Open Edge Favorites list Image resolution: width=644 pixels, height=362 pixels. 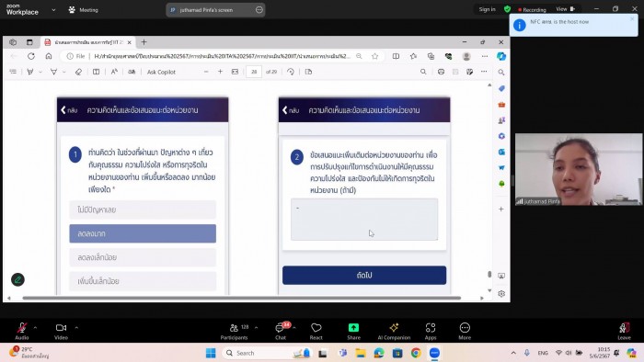414,56
